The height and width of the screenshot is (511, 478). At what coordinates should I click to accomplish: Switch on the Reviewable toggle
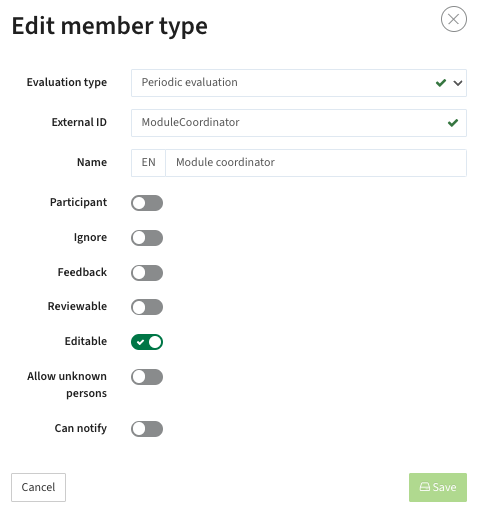147,307
